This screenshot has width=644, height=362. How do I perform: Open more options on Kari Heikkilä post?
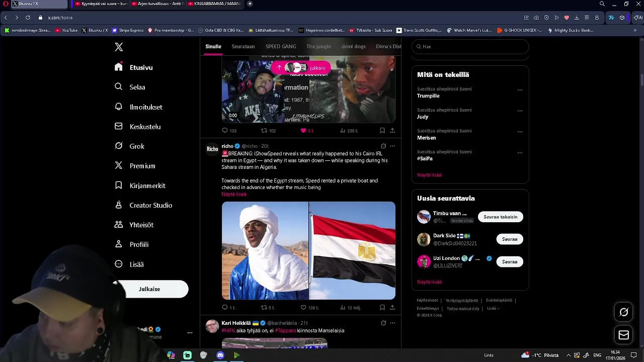pos(392,323)
